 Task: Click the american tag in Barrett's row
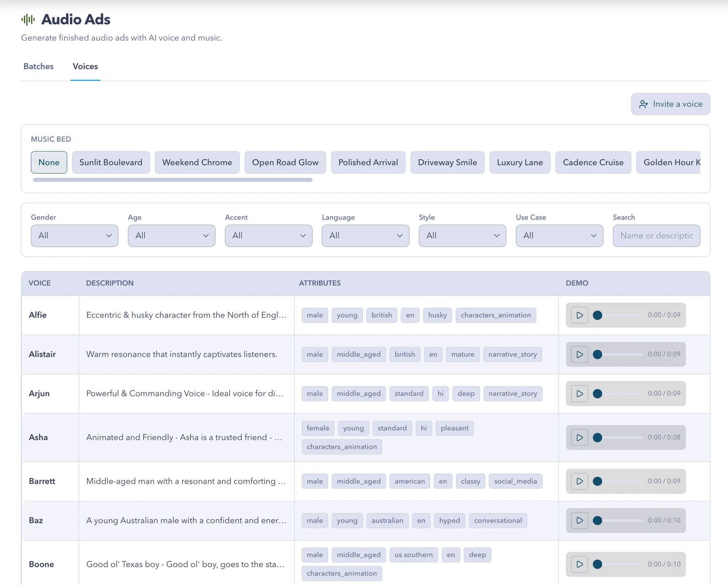coord(409,481)
